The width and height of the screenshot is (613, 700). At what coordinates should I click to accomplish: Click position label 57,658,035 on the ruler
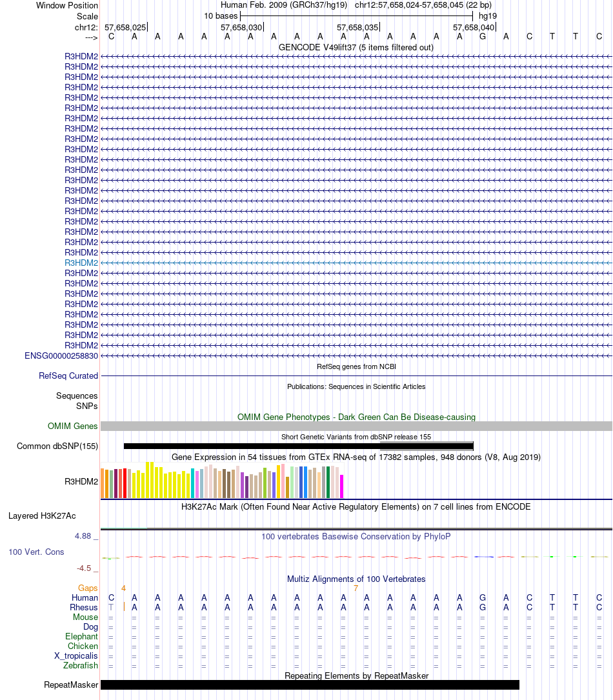point(357,28)
